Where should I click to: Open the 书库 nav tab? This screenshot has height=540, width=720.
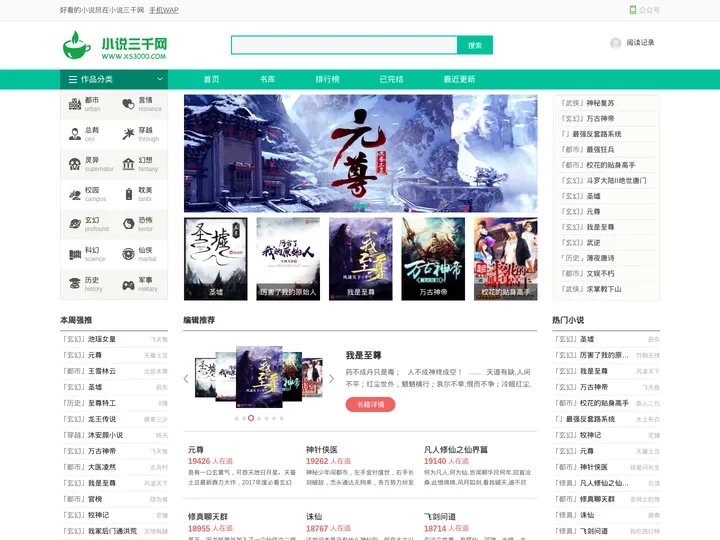point(267,79)
